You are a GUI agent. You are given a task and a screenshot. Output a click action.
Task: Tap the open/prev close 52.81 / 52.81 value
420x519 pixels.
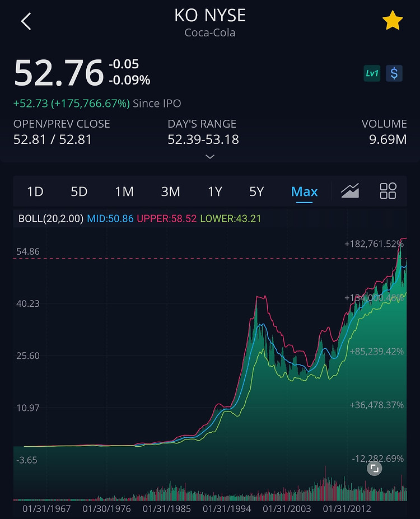52,139
